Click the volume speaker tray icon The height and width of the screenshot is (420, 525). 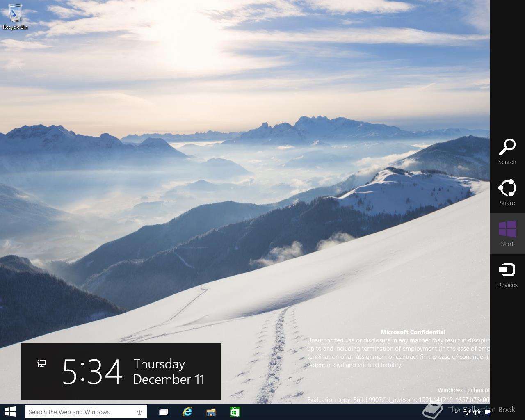point(477,412)
